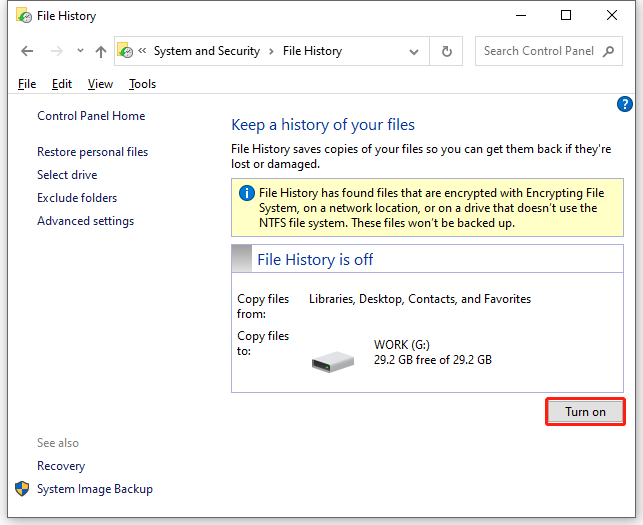The image size is (643, 525).
Task: Click the Up one level arrow
Action: coord(100,51)
